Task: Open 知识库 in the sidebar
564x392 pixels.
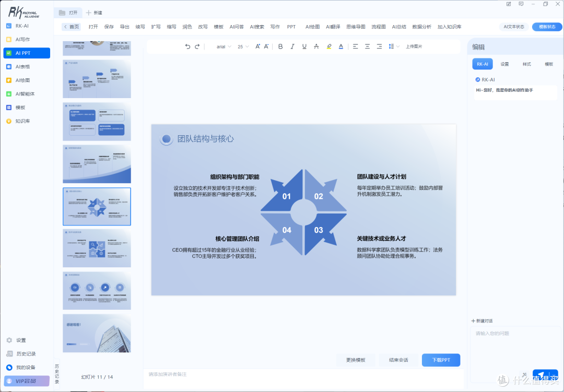Action: pos(27,121)
